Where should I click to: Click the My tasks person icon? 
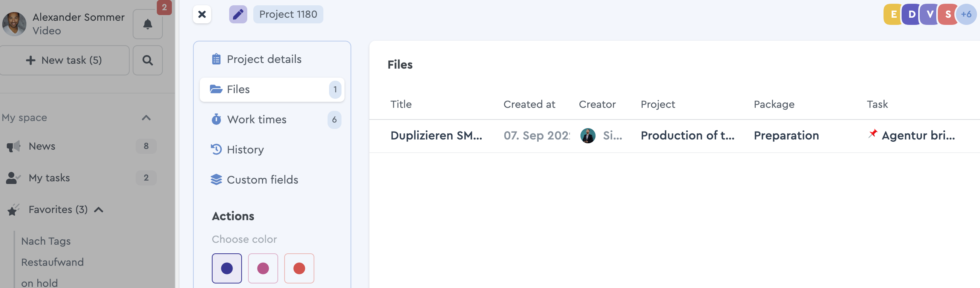pyautogui.click(x=13, y=178)
